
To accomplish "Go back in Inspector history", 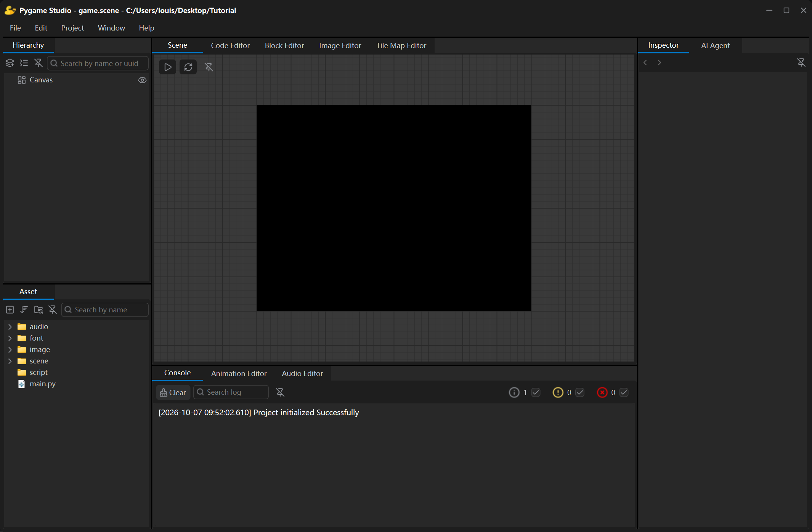I will 645,63.
